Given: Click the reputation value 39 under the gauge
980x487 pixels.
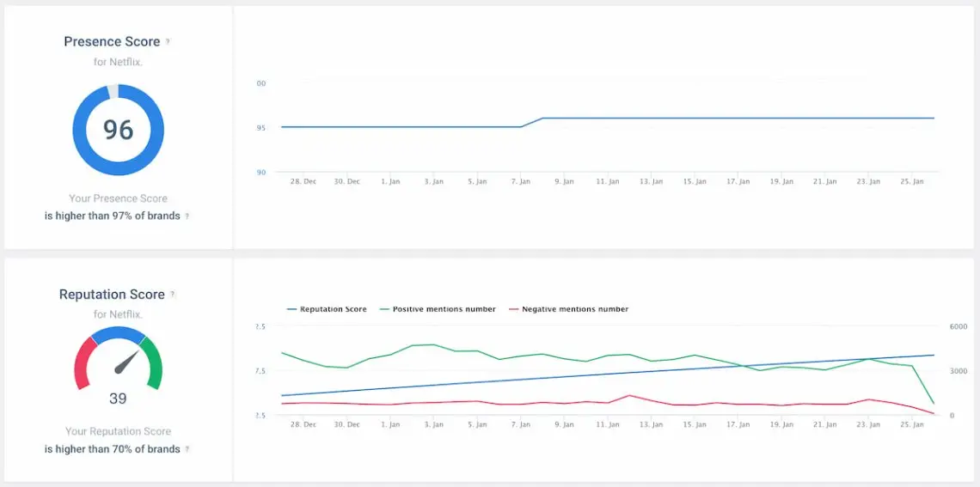Looking at the screenshot, I should pyautogui.click(x=118, y=399).
